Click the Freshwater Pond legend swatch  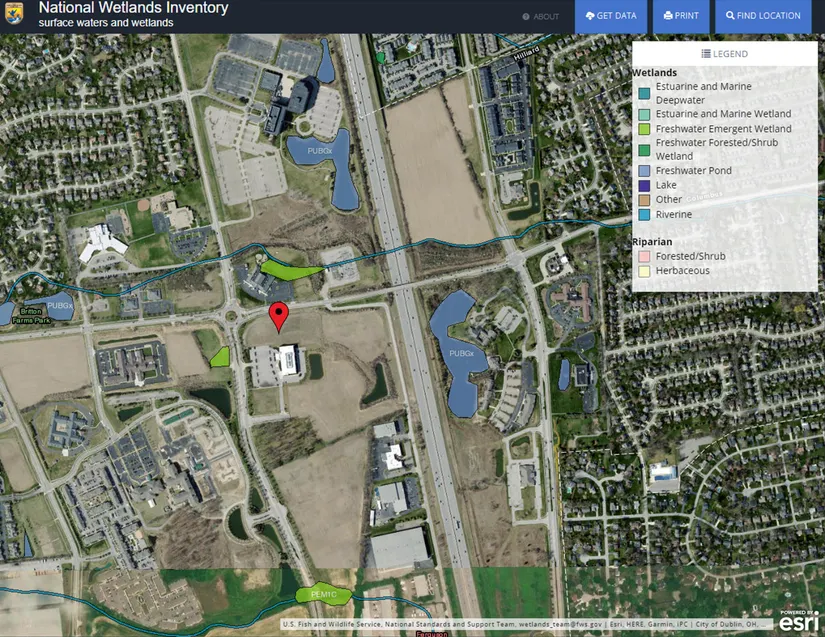click(x=645, y=171)
